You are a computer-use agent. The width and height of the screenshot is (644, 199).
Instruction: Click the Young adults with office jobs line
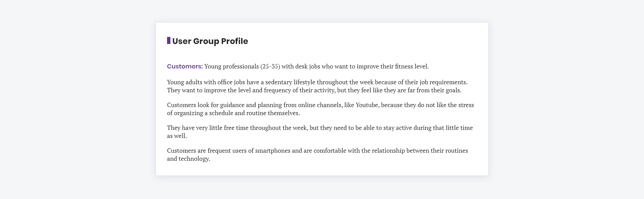point(317,82)
